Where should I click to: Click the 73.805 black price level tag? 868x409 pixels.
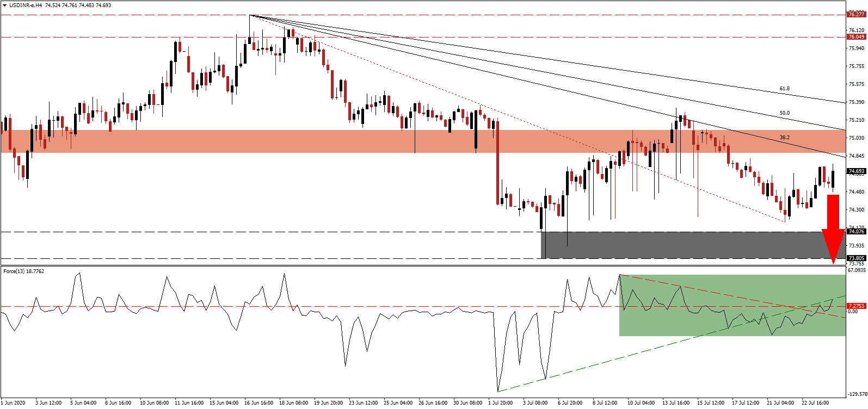[x=856, y=258]
